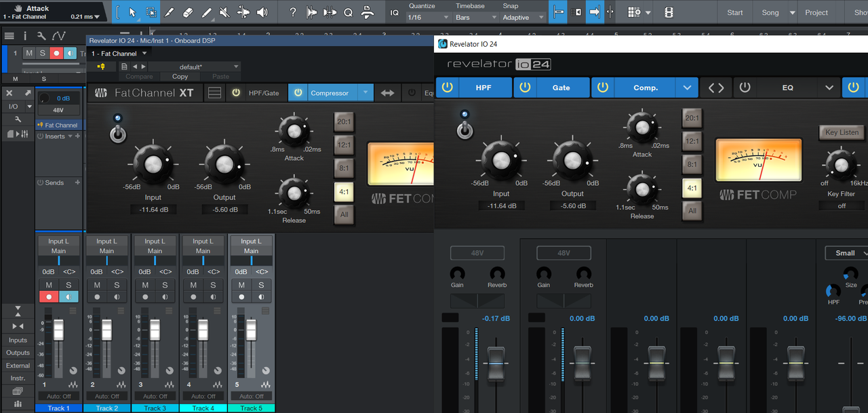
Task: Mute Track 1 in the mixer
Action: pos(49,285)
